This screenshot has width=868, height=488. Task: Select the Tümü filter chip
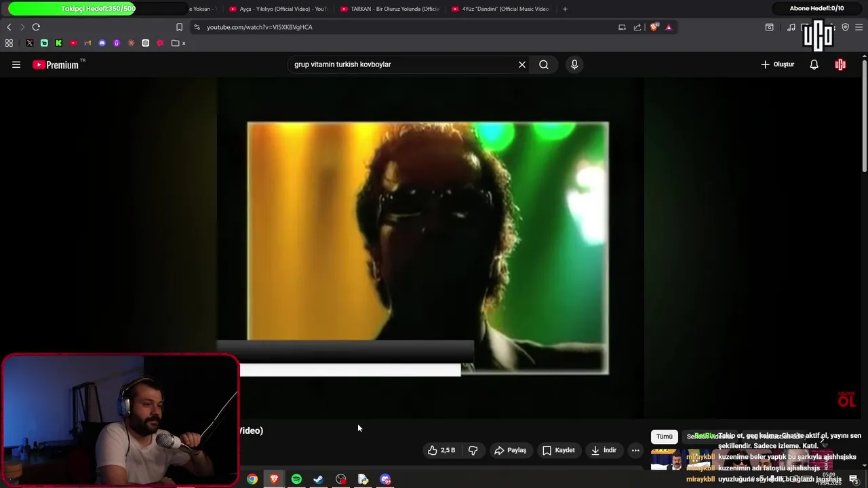coord(665,436)
